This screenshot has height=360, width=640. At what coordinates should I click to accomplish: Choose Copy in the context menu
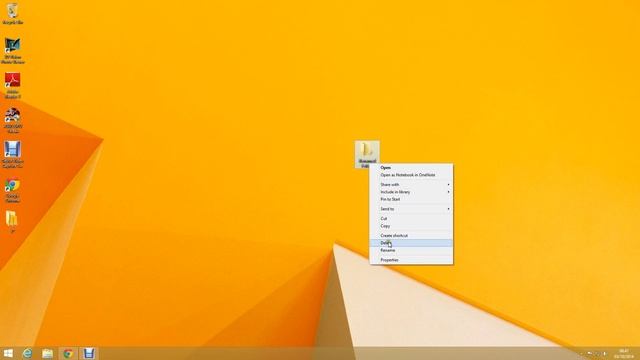coord(411,226)
